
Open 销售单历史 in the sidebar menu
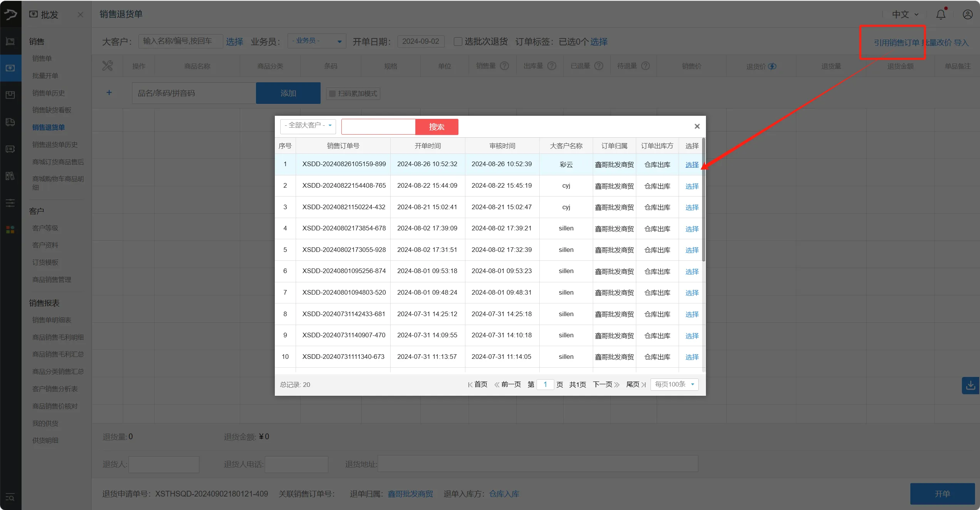[x=48, y=93]
